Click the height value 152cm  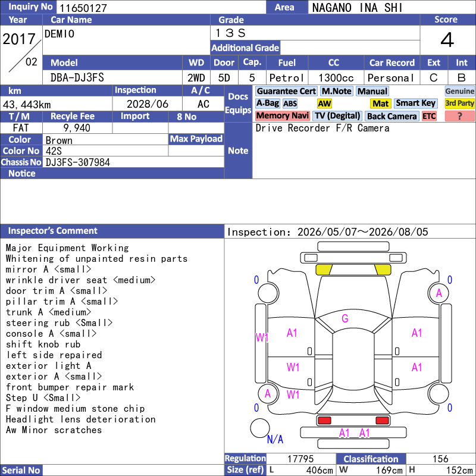pos(459,470)
